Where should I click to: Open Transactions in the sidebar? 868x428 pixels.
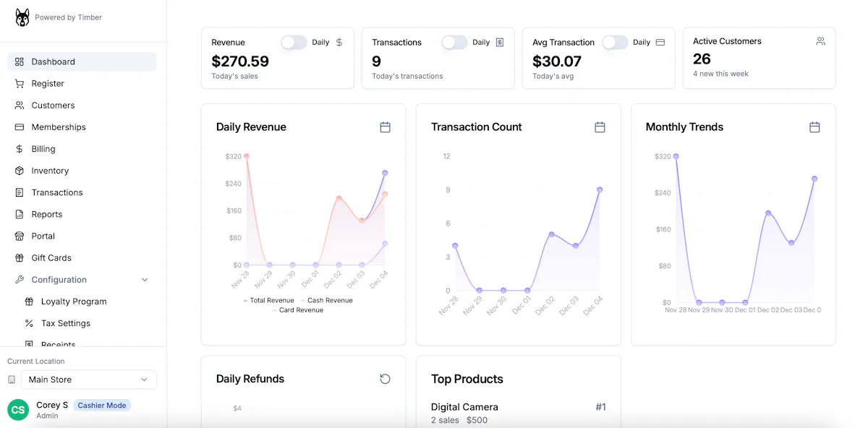pos(82,192)
